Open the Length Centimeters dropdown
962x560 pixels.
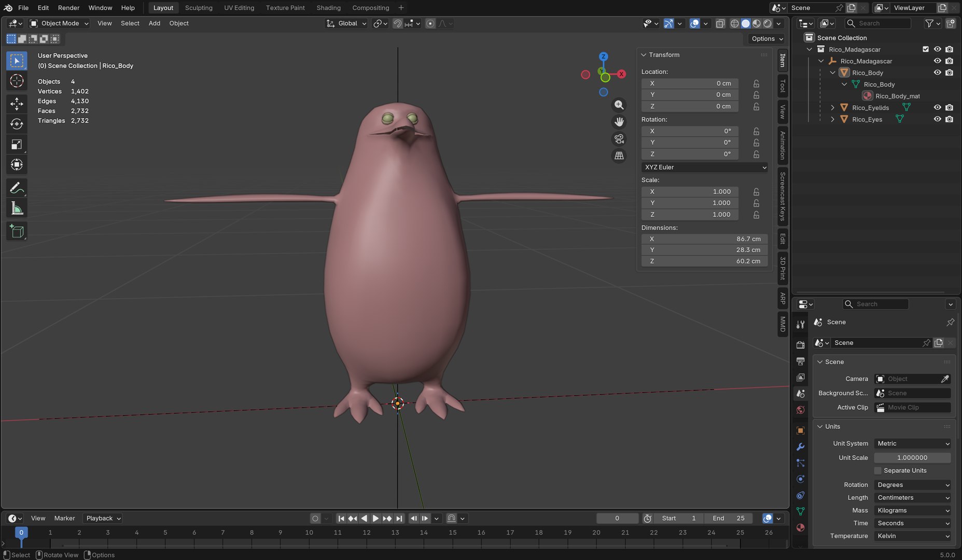(x=912, y=498)
